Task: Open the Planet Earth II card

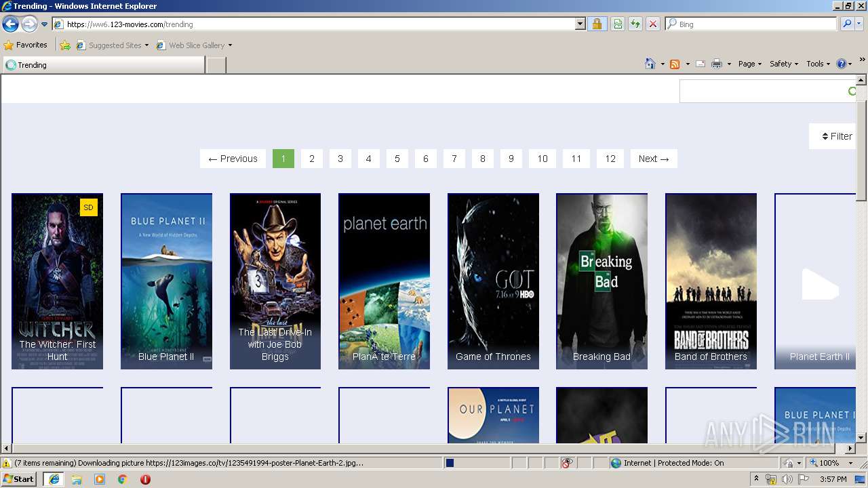Action: pos(816,281)
